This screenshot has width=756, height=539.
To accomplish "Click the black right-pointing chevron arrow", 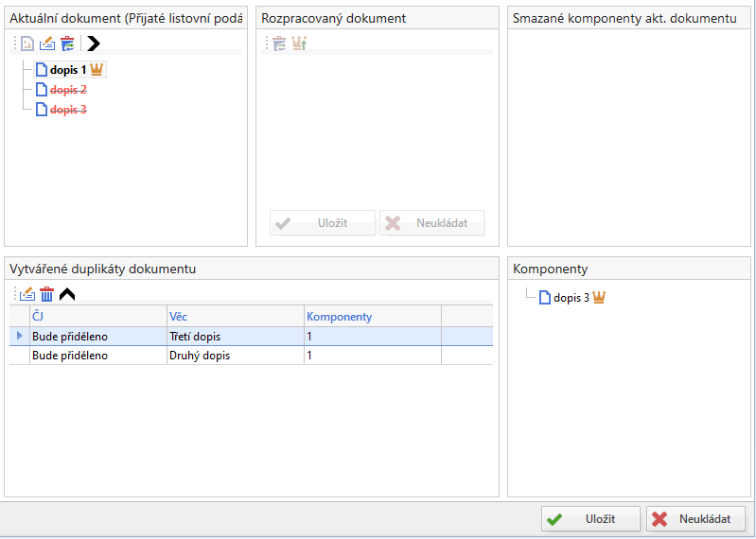I will click(x=94, y=43).
